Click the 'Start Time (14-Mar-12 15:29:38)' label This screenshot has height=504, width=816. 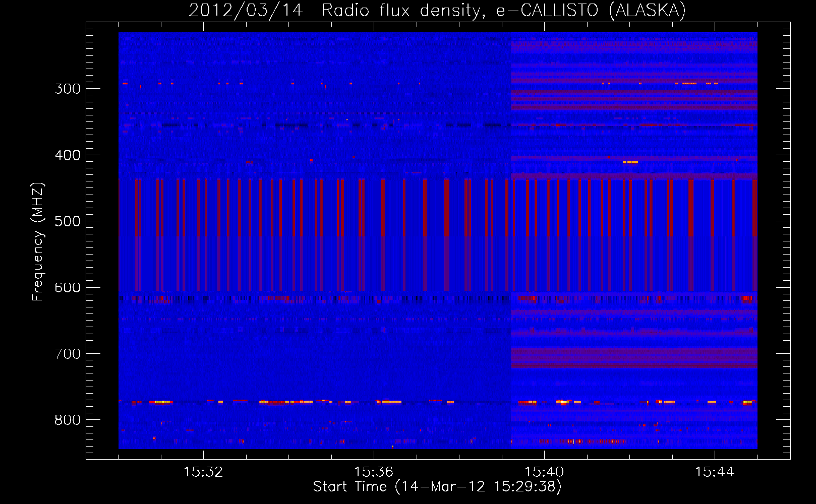[437, 487]
